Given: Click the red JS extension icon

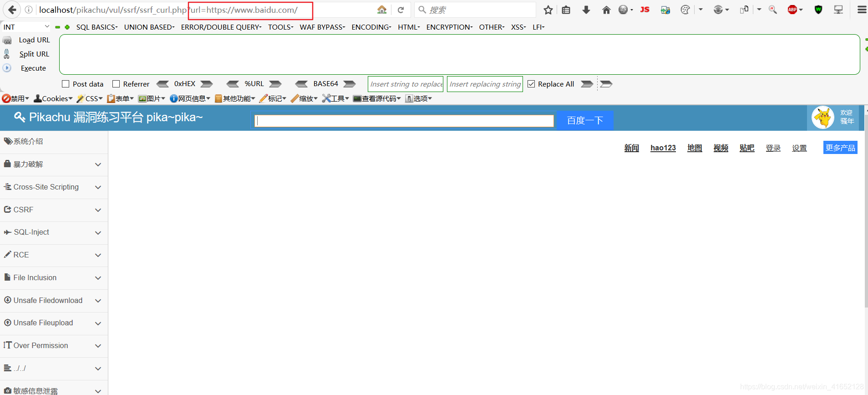Looking at the screenshot, I should click(x=645, y=10).
